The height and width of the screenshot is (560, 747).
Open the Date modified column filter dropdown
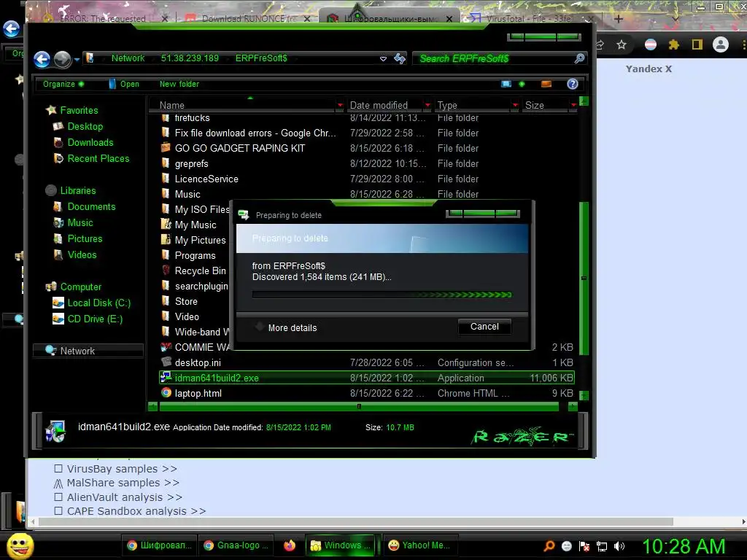[x=427, y=105]
